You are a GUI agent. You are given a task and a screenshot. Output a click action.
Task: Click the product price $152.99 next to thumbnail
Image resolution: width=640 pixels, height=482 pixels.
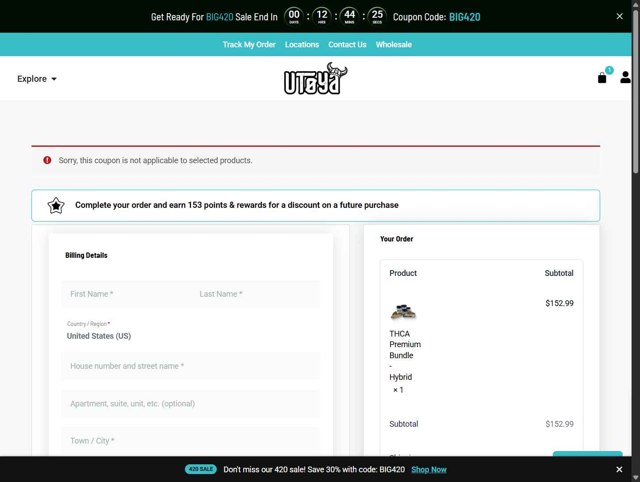coord(559,303)
